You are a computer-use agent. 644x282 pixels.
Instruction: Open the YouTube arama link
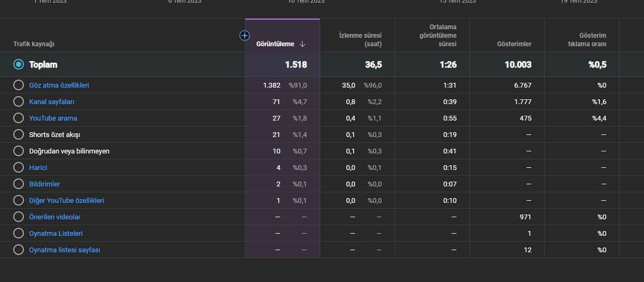coord(53,118)
